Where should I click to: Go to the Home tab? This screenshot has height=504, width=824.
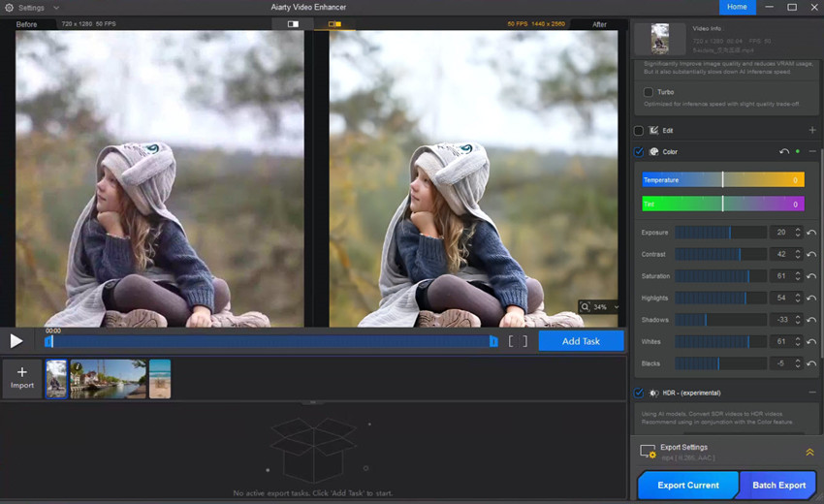coord(737,7)
